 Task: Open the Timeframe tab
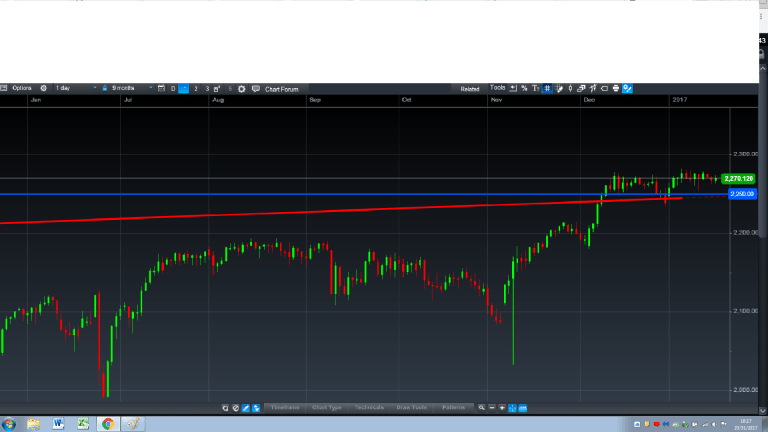[285, 408]
